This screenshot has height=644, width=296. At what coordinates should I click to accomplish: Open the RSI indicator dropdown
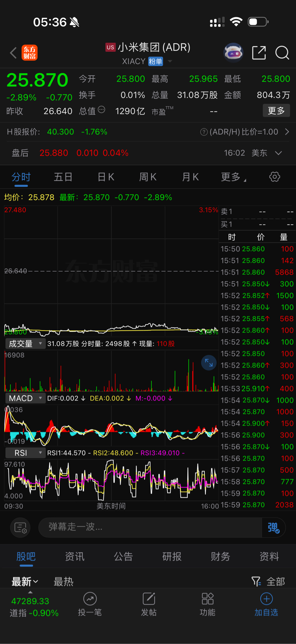point(25,453)
